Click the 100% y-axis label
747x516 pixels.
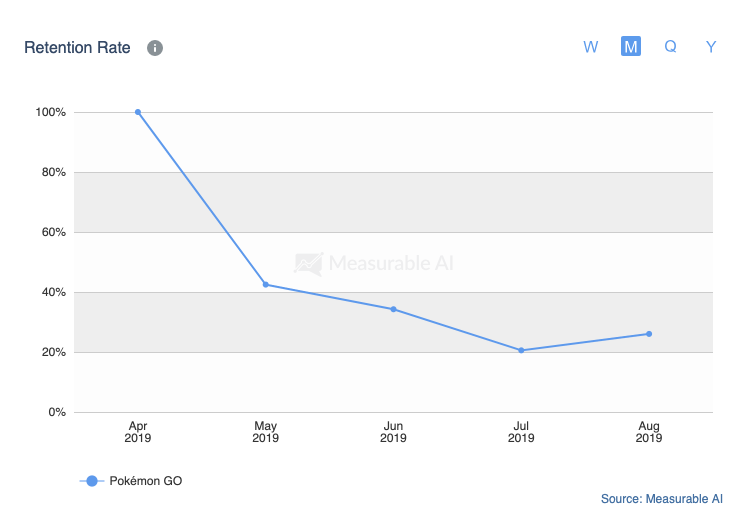coord(50,112)
